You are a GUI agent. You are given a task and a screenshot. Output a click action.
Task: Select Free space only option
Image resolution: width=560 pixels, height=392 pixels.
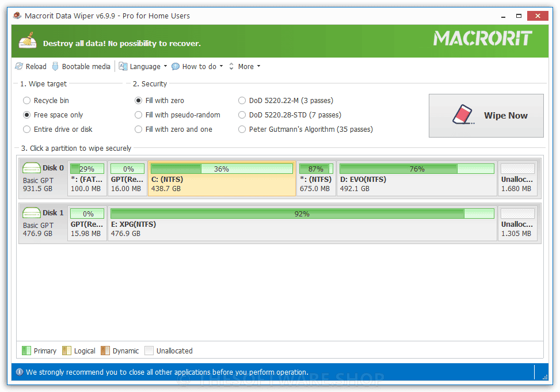point(53,115)
